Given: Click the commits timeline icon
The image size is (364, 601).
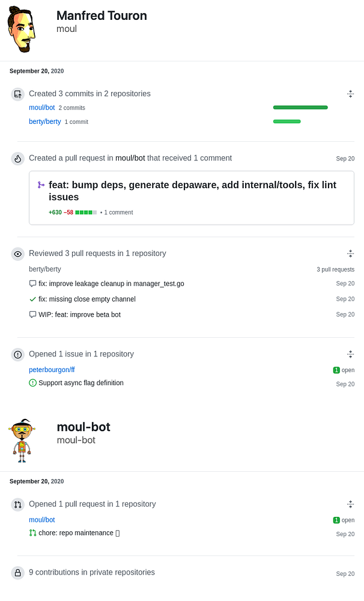Looking at the screenshot, I should pos(18,94).
